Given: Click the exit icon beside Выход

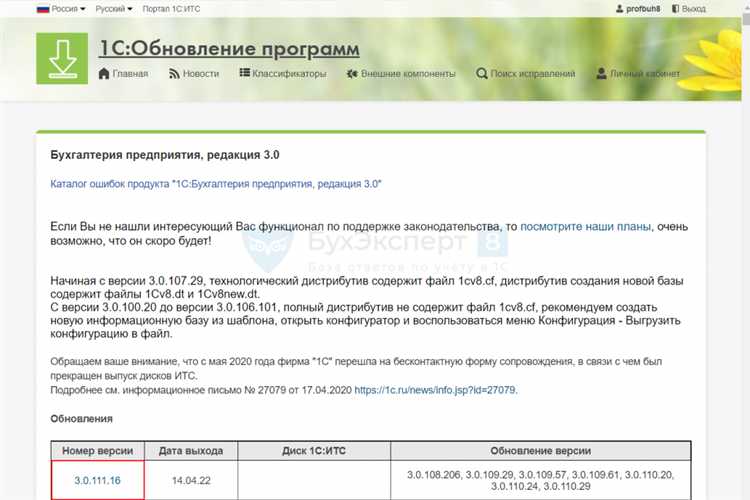Looking at the screenshot, I should point(675,9).
